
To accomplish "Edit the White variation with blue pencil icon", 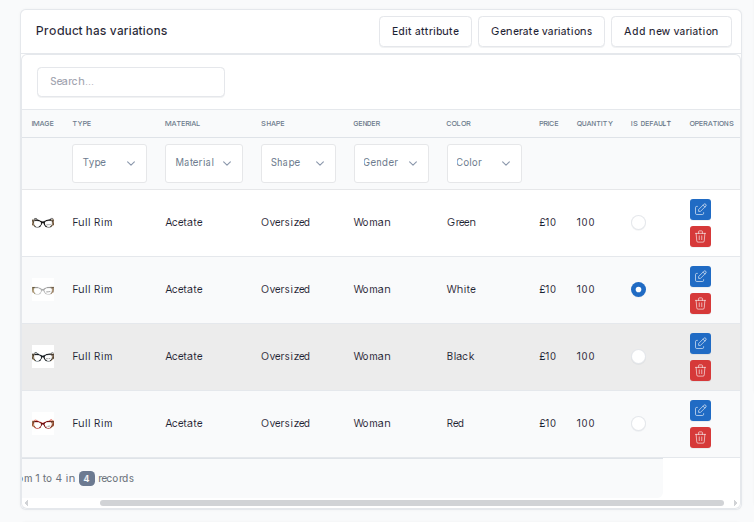I will tap(700, 276).
